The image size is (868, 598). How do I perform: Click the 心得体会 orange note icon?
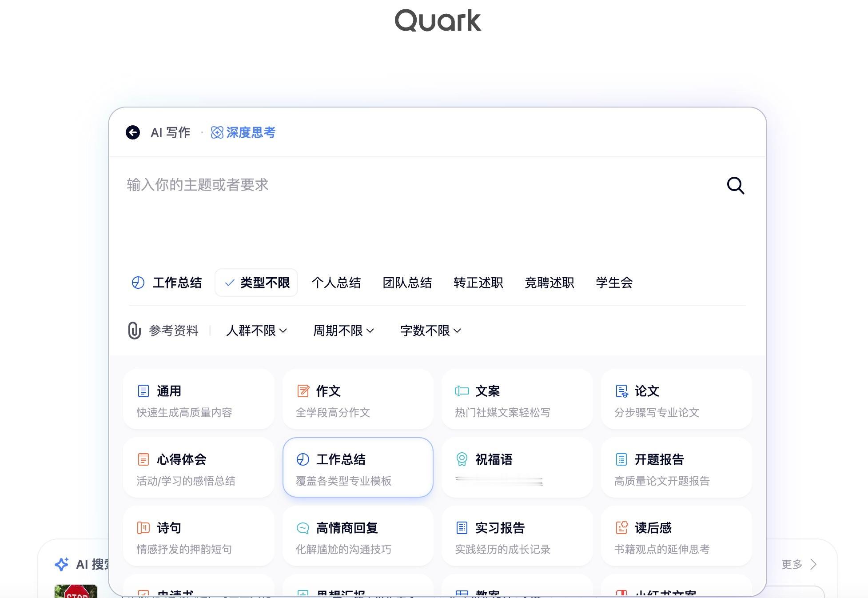point(143,459)
